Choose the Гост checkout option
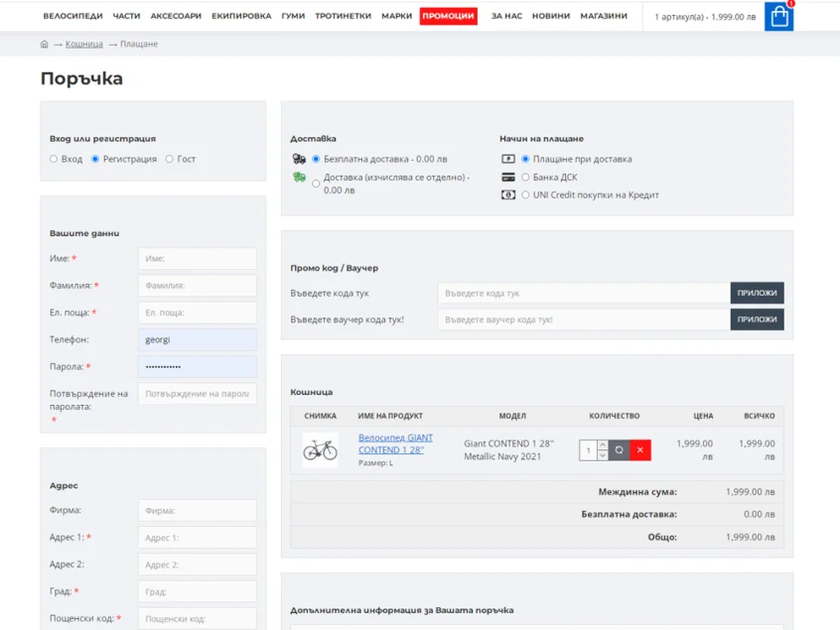This screenshot has width=840, height=630. 169,159
